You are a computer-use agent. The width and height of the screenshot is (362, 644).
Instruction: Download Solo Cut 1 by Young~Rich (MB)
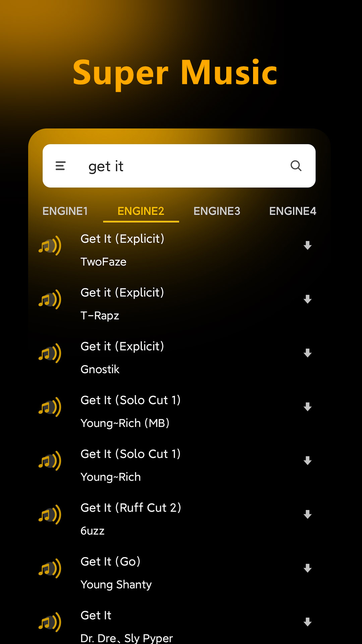click(x=307, y=407)
